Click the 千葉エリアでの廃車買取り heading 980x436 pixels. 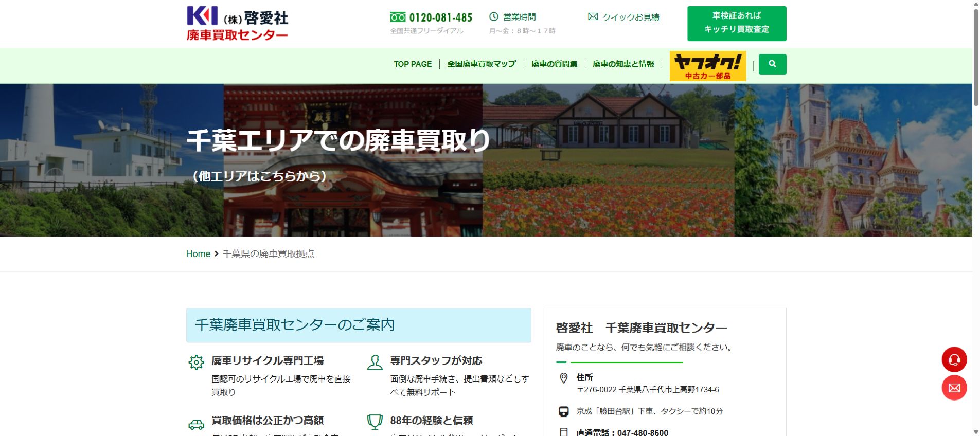click(338, 140)
